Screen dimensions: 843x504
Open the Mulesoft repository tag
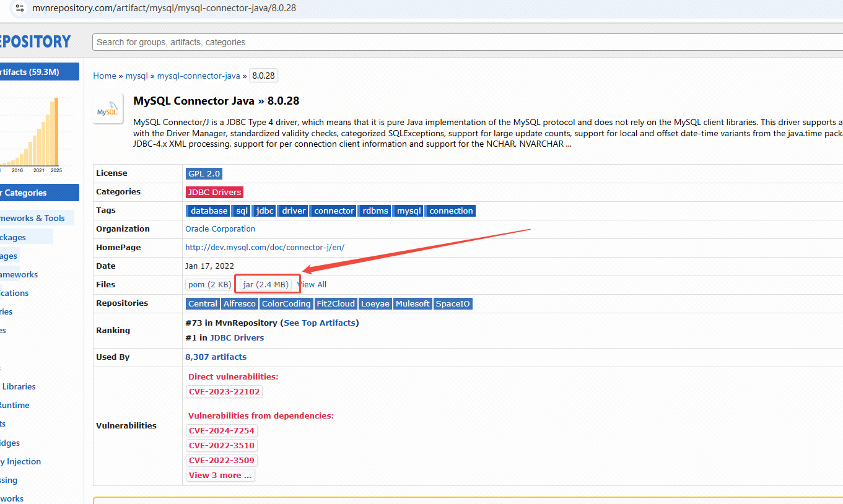point(412,303)
